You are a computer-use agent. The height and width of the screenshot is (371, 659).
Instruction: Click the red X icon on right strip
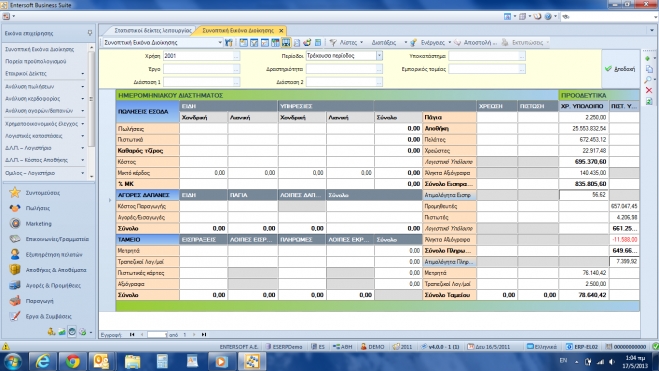point(649,90)
